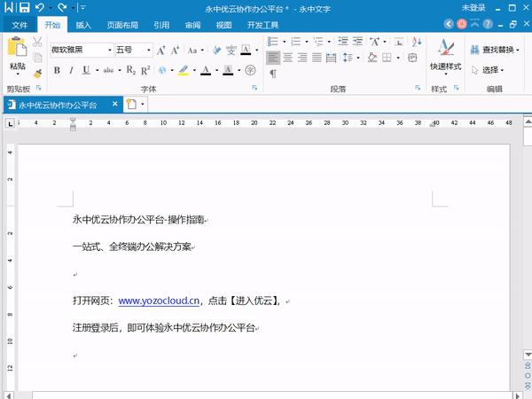
Task: Click the horizontal scrollbar left arrow
Action: [x=8, y=395]
